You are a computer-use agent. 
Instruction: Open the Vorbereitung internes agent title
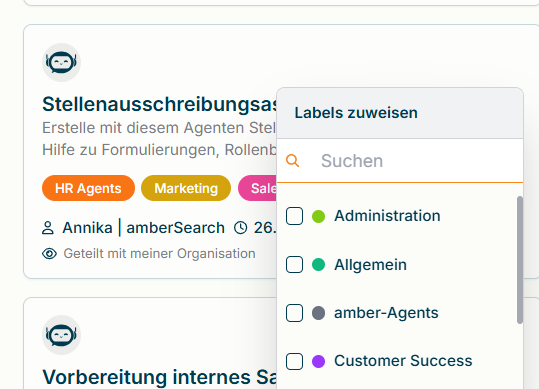click(160, 377)
